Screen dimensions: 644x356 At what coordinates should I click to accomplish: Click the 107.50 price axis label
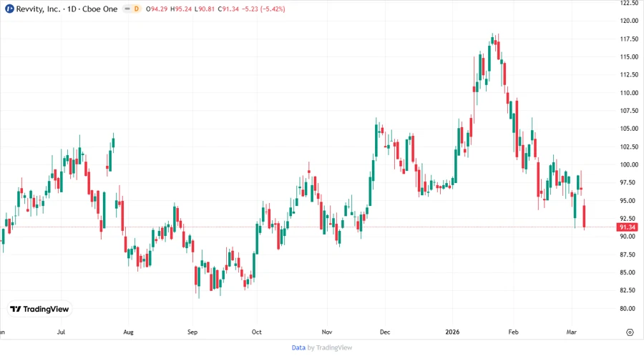(629, 111)
